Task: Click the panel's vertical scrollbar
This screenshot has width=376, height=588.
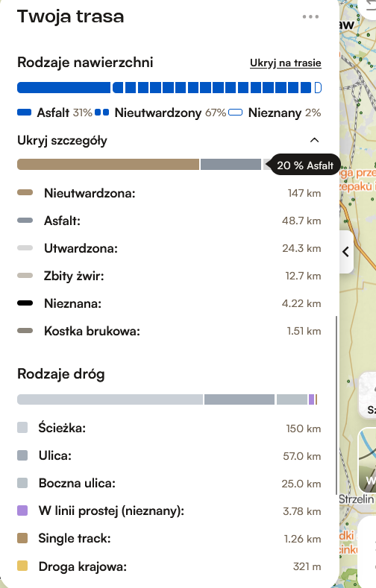Action: (x=336, y=405)
